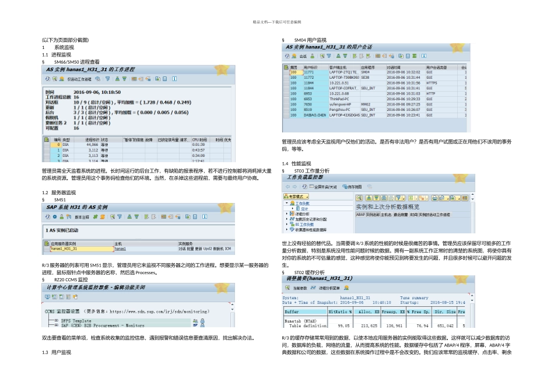Click green user icon in SM04 toolbar
Screen dimensions: 554x392
(x=313, y=56)
